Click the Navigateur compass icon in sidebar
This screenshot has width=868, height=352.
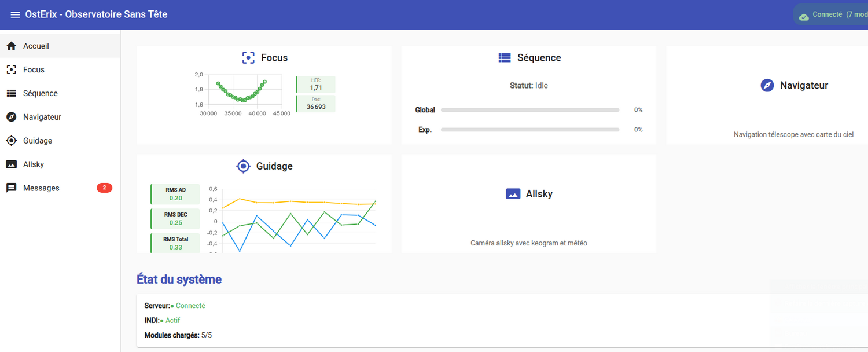[11, 117]
